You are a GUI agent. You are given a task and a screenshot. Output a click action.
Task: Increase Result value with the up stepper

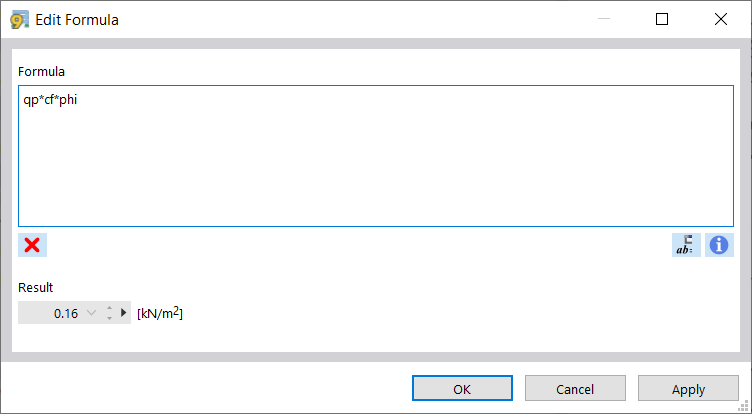click(109, 309)
